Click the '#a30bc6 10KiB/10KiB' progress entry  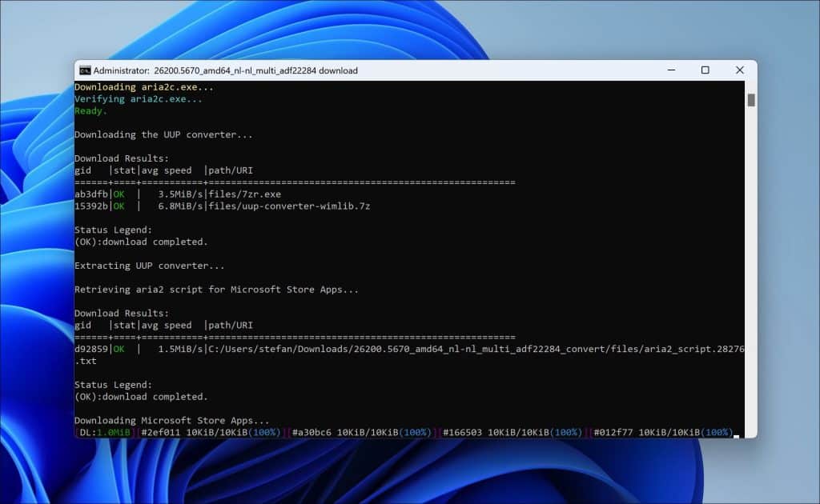(x=362, y=433)
